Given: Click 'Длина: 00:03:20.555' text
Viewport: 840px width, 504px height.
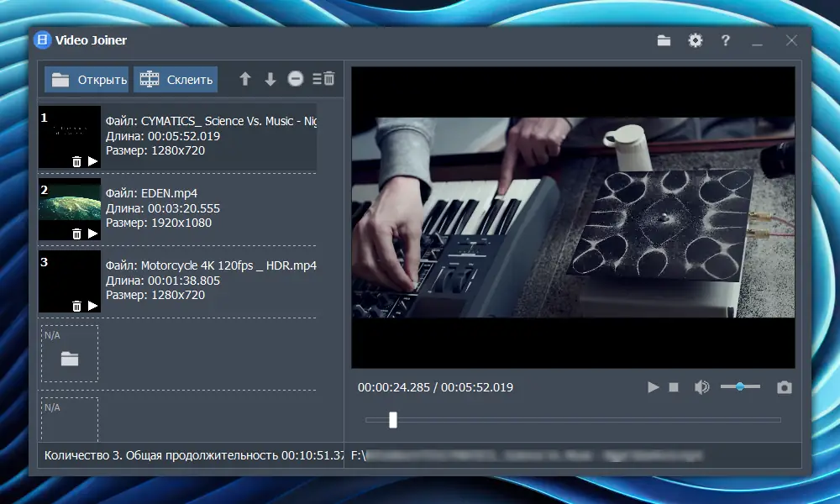Looking at the screenshot, I should click(x=163, y=208).
